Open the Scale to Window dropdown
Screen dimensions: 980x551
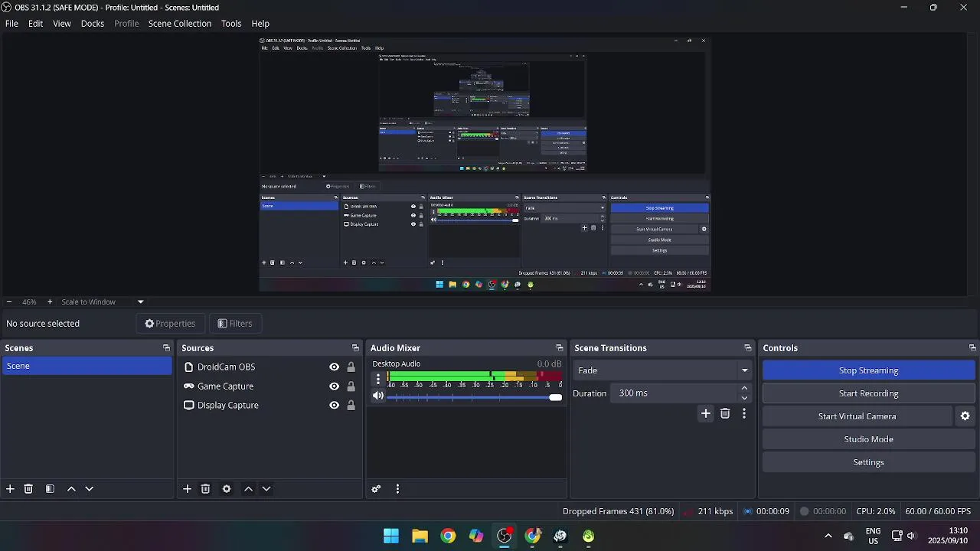point(103,302)
